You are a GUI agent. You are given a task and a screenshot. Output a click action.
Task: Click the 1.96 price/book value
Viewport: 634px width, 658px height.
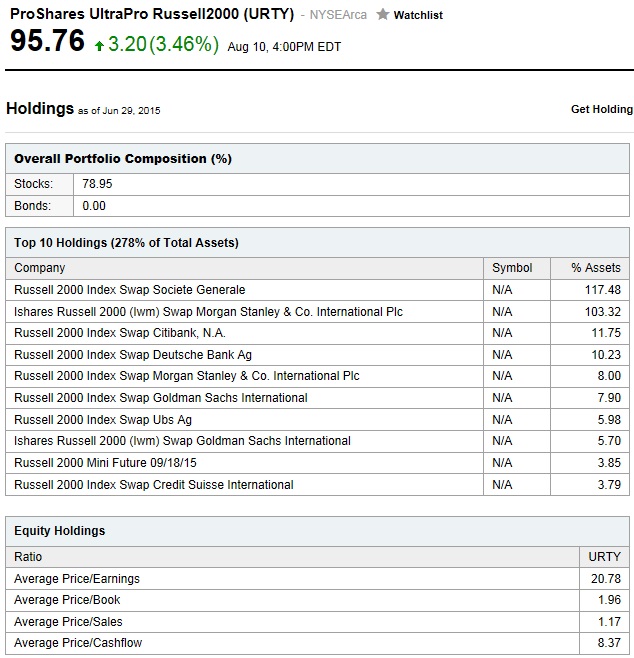[609, 600]
